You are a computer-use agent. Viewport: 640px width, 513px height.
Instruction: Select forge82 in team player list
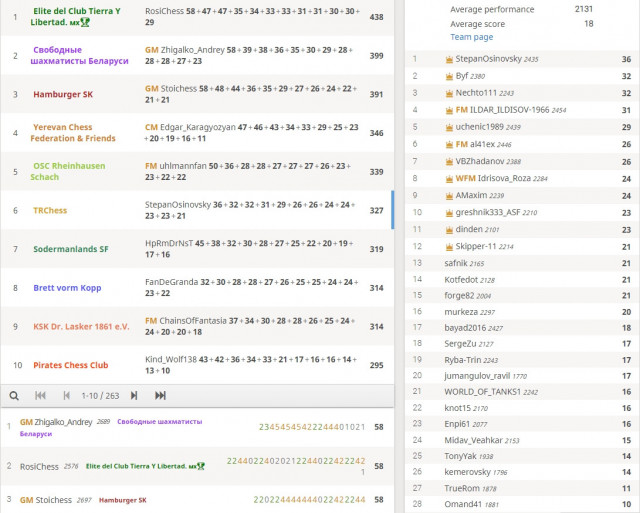click(x=459, y=295)
